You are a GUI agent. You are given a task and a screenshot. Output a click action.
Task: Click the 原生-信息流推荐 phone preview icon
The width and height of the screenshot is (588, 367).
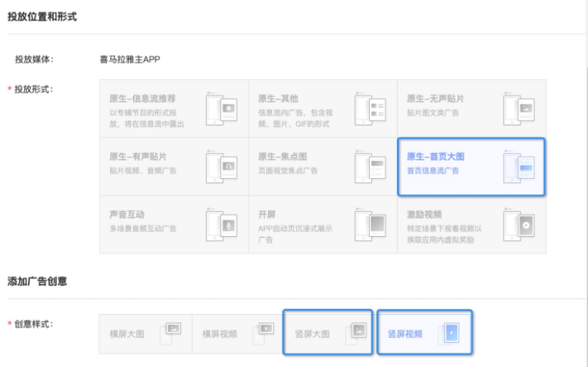click(224, 109)
